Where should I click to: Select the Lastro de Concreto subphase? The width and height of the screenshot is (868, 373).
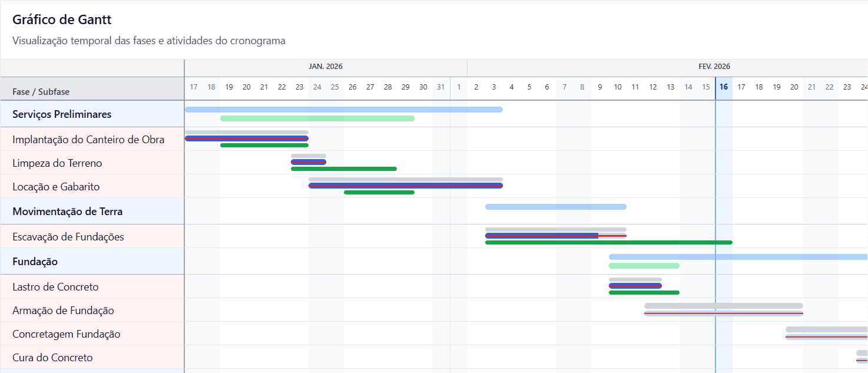pyautogui.click(x=54, y=286)
